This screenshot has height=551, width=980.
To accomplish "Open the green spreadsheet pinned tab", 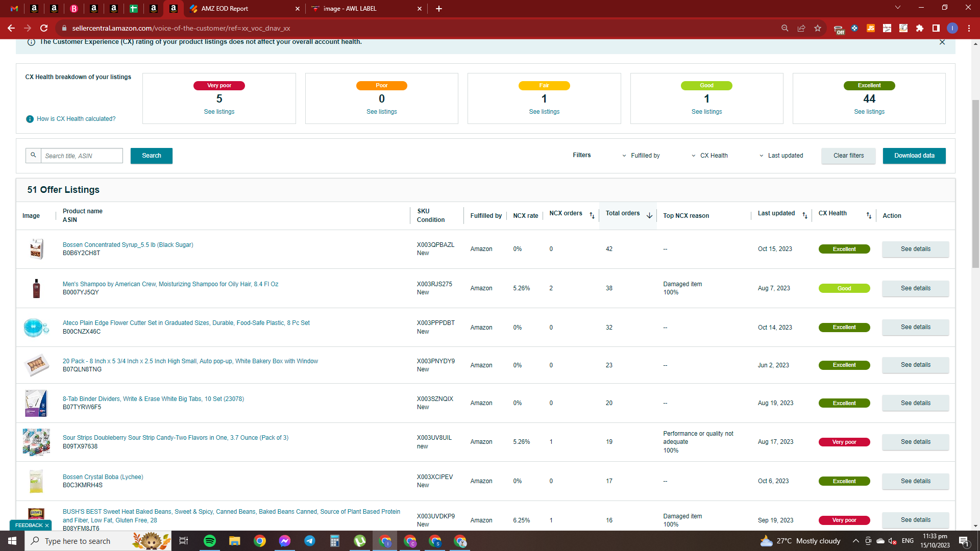I will pos(134,9).
